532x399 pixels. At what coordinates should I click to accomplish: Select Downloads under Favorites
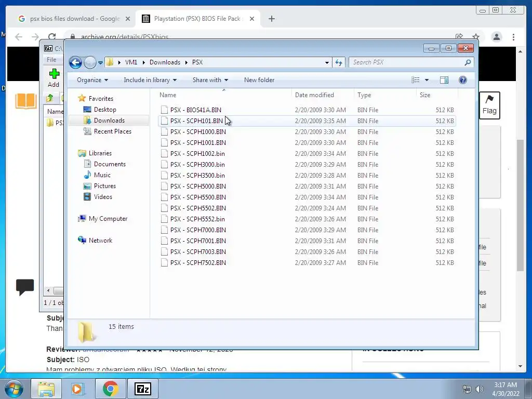(x=109, y=121)
